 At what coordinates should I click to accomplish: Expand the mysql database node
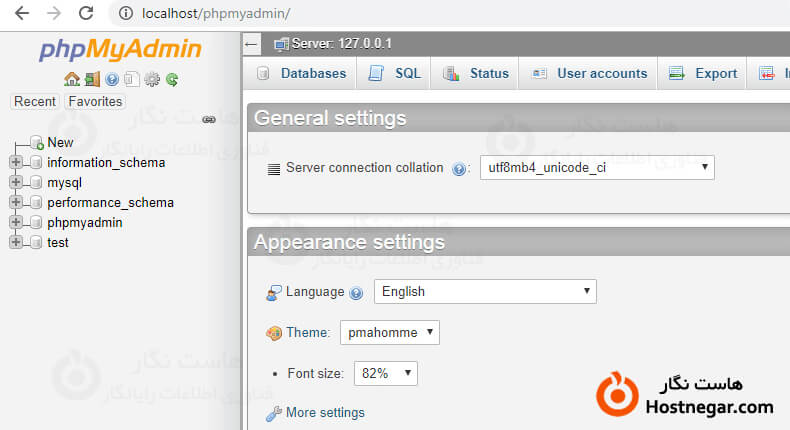click(16, 182)
